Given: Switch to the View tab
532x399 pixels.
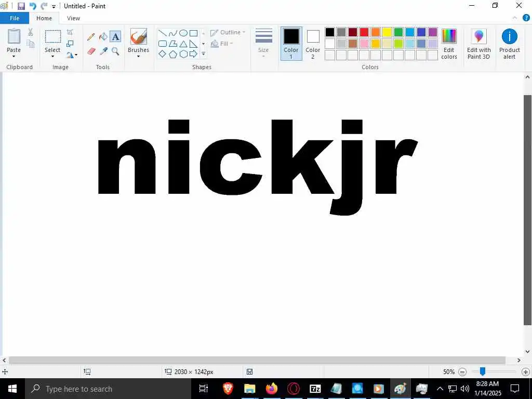Looking at the screenshot, I should point(73,18).
